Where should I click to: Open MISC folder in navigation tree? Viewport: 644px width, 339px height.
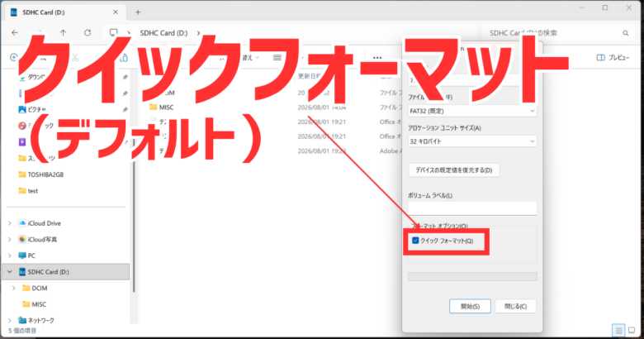[39, 304]
